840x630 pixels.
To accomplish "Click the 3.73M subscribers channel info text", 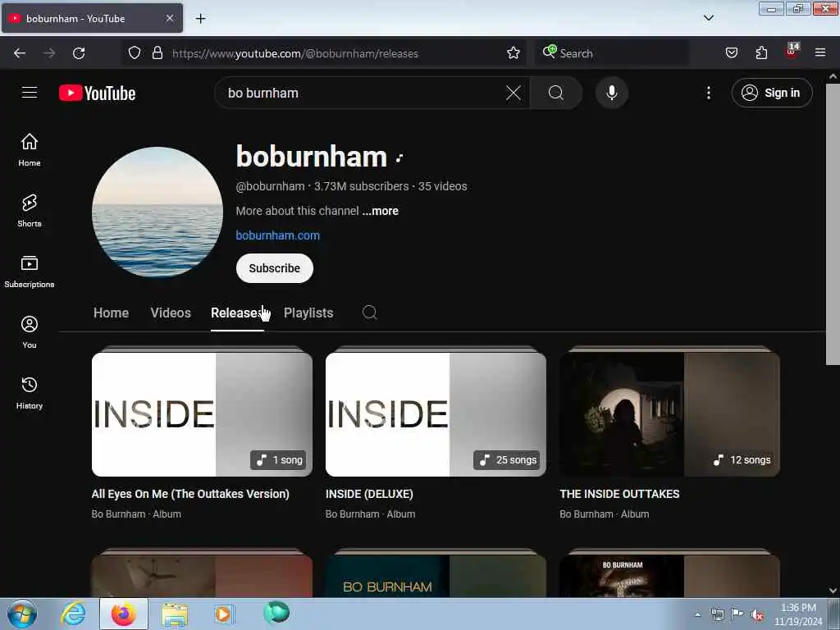I will (x=361, y=186).
